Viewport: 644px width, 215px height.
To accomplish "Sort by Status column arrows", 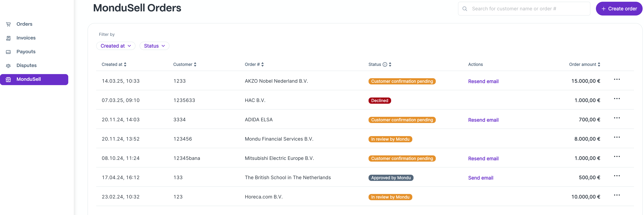I will tap(390, 64).
